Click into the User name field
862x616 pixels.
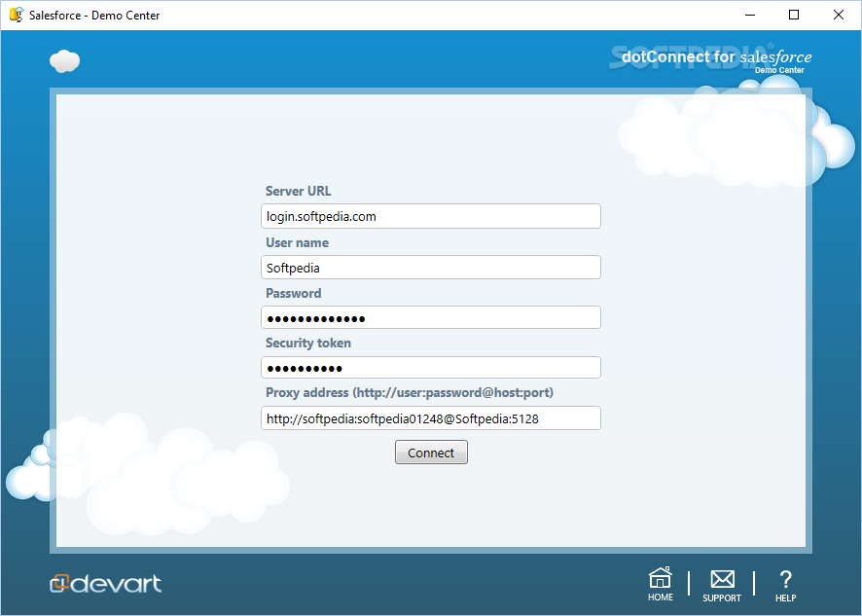(431, 268)
